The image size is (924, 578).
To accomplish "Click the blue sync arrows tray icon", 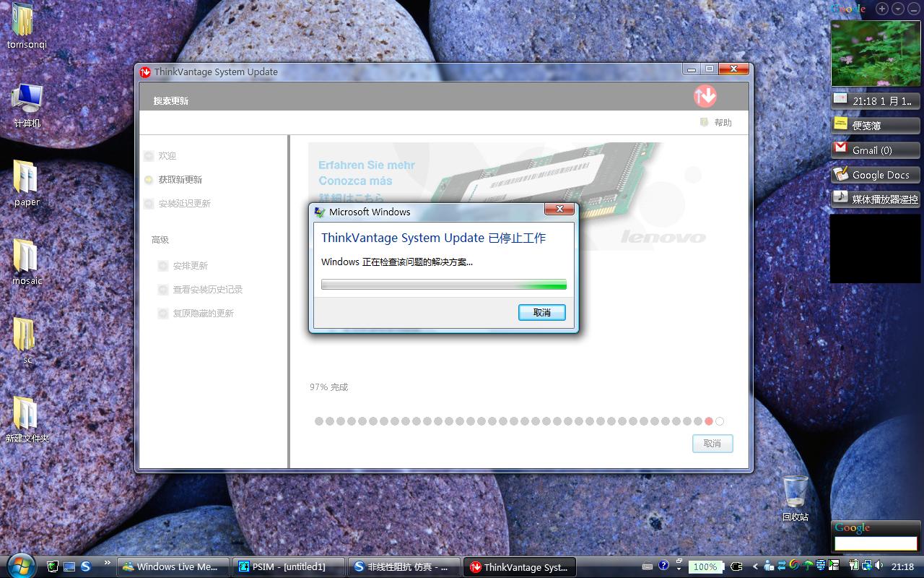I will point(782,566).
